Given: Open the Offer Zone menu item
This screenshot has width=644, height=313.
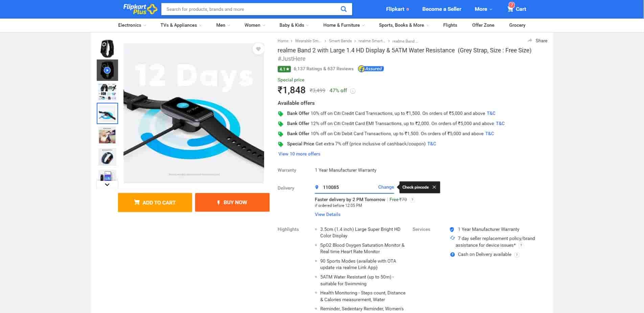Looking at the screenshot, I should click(x=483, y=25).
